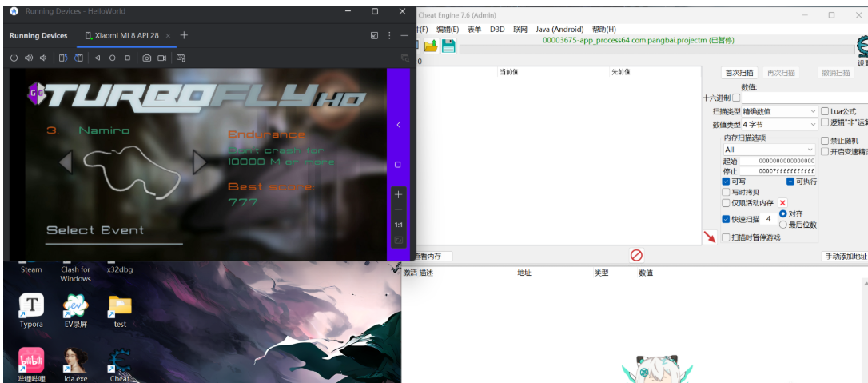
Task: Select next track with right arrow in game
Action: [199, 163]
